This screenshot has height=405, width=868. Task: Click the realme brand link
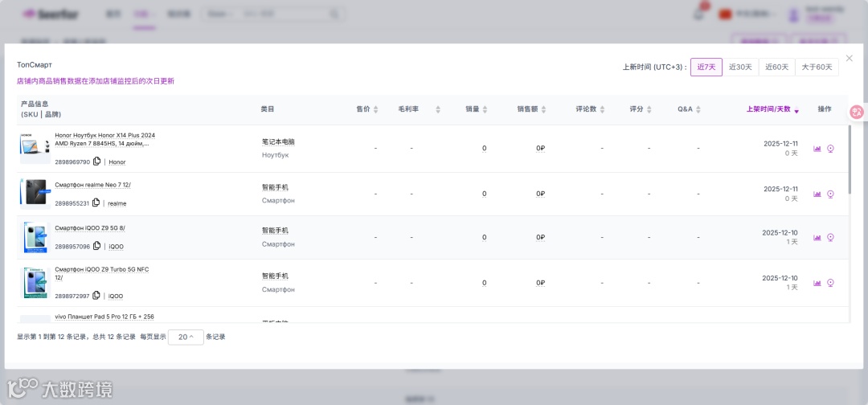117,203
